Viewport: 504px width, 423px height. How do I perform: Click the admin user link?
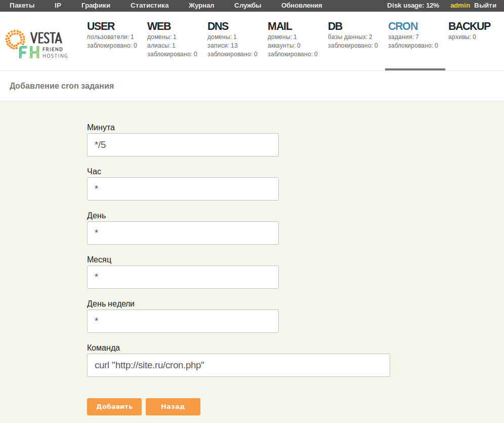pos(460,6)
